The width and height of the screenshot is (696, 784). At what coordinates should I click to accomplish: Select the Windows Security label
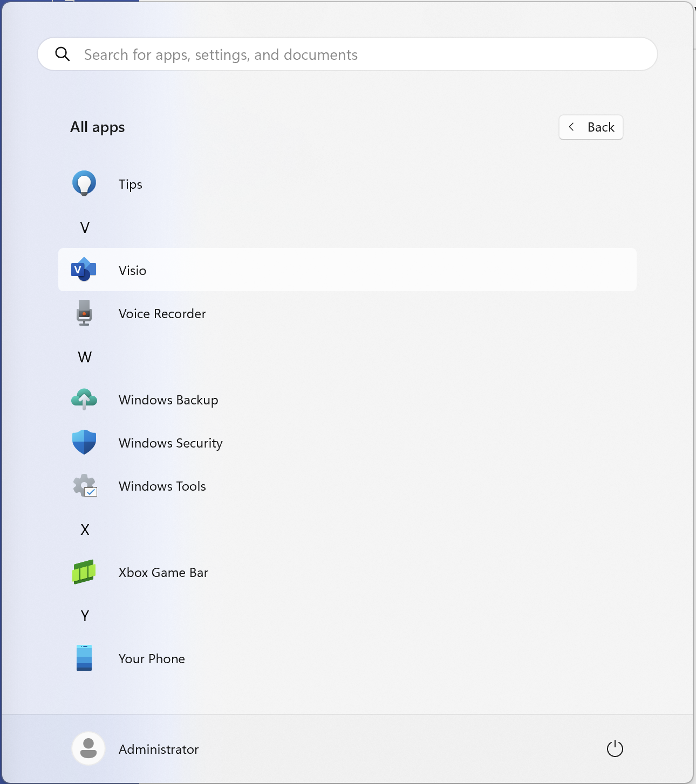click(170, 443)
